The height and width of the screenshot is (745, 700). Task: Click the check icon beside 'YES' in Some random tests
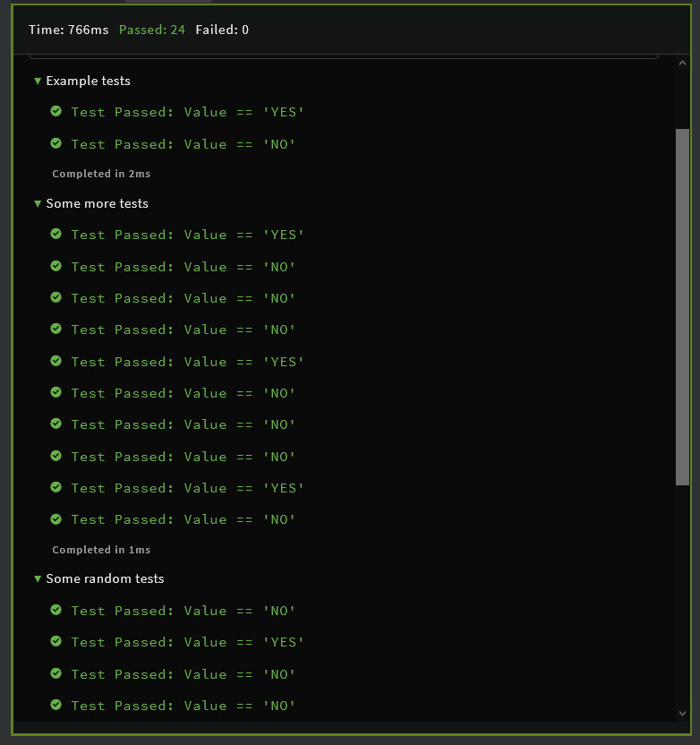pyautogui.click(x=56, y=641)
